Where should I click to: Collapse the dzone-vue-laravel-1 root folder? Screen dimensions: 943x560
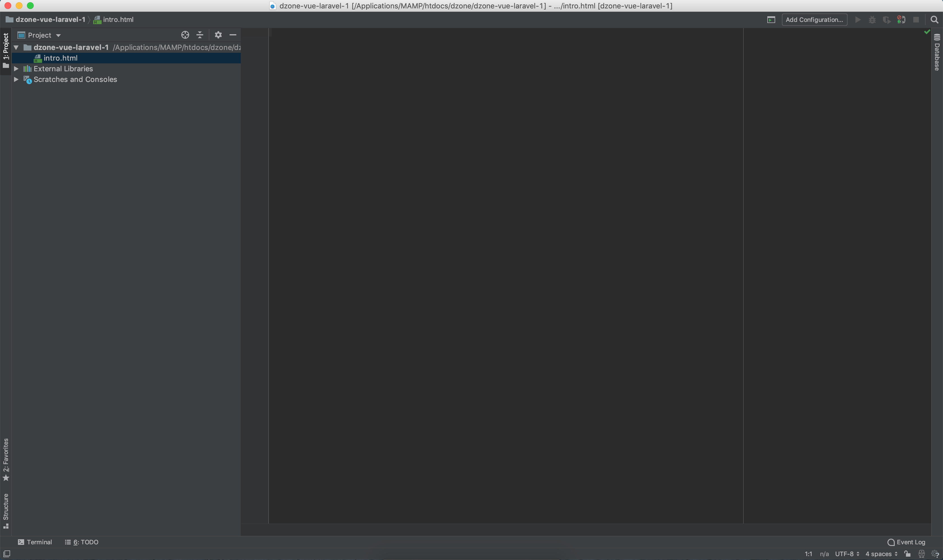(x=16, y=47)
